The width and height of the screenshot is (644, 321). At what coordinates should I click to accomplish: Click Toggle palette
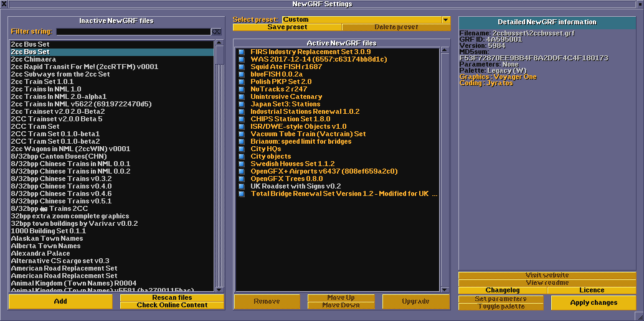pos(501,306)
